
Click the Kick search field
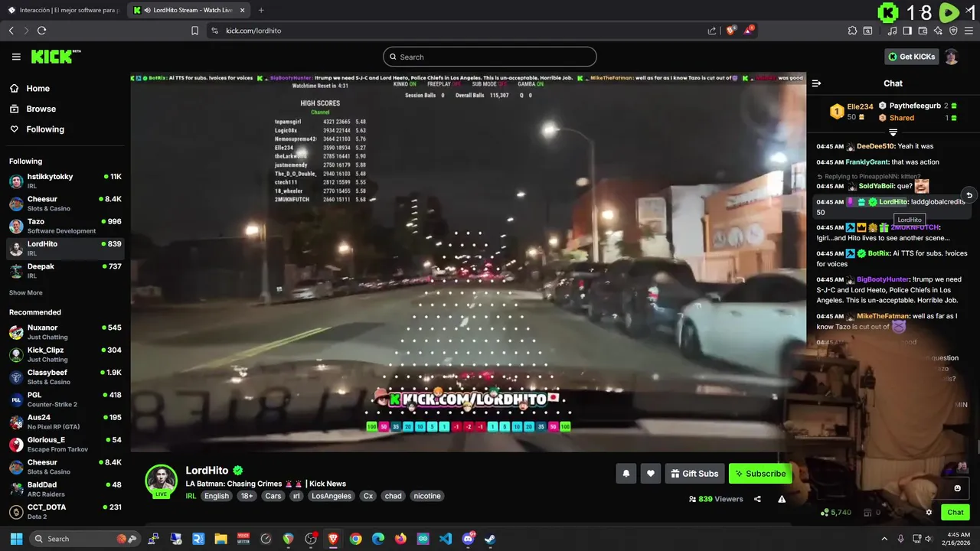[490, 57]
